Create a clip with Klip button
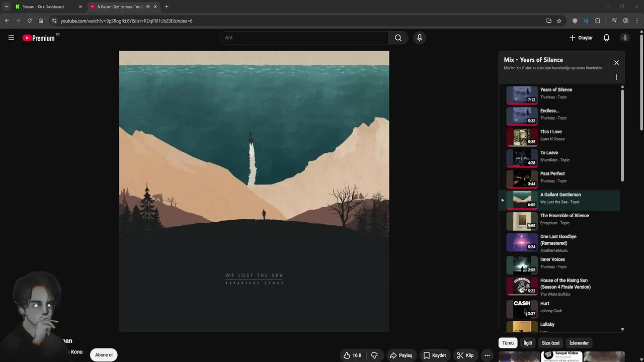 [465, 355]
